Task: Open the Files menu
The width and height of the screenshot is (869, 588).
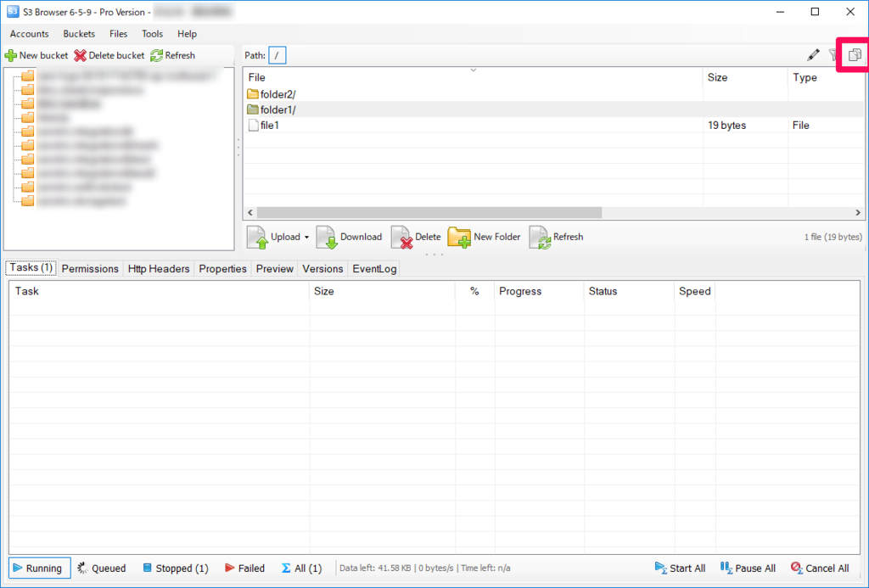Action: (x=118, y=34)
